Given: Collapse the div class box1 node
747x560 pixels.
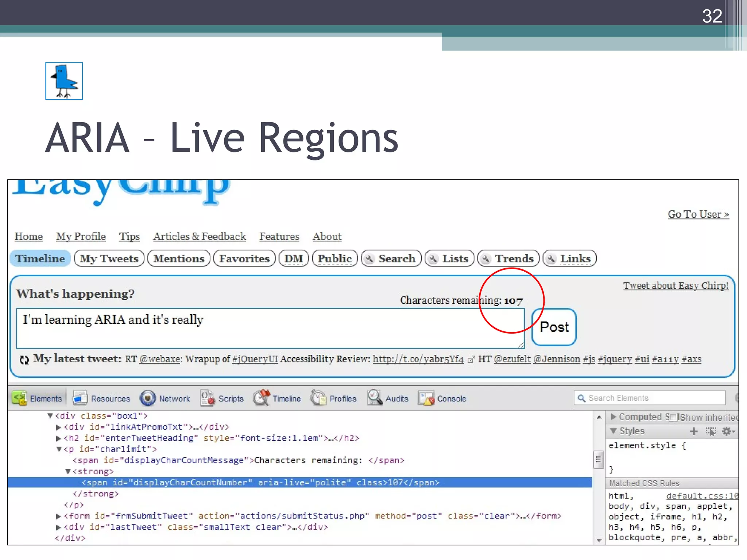Looking at the screenshot, I should (x=50, y=416).
